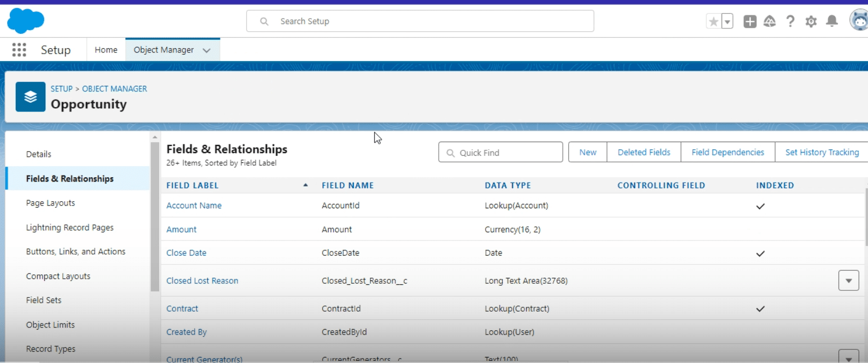
Task: Select Record Types in the sidebar
Action: point(51,349)
